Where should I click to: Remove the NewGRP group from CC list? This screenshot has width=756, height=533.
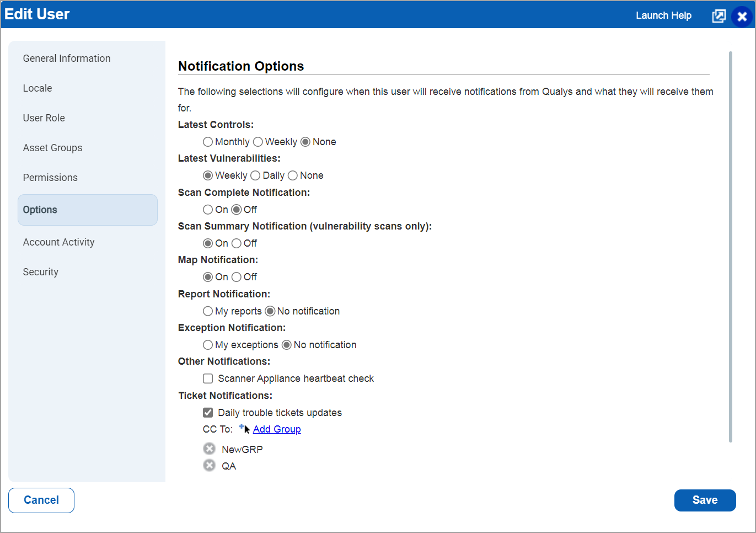pos(209,449)
